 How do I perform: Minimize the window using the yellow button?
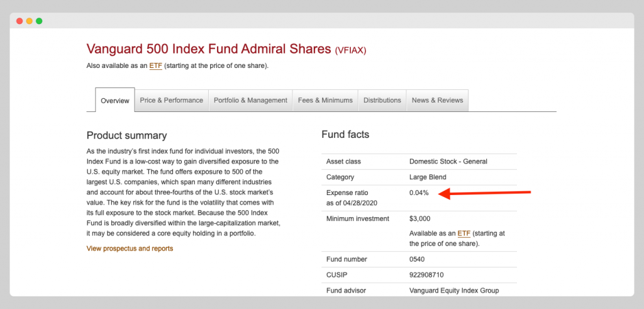[29, 21]
